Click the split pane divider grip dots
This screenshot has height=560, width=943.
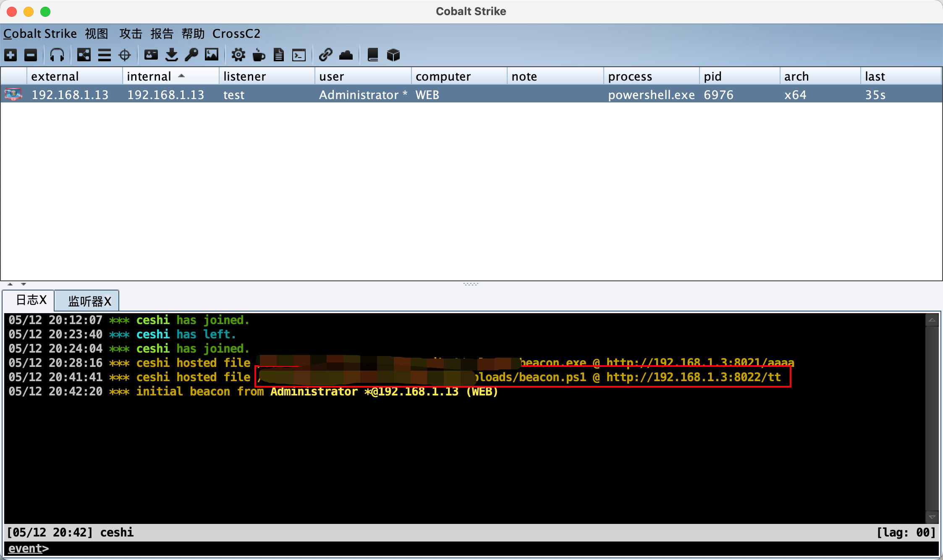(471, 284)
